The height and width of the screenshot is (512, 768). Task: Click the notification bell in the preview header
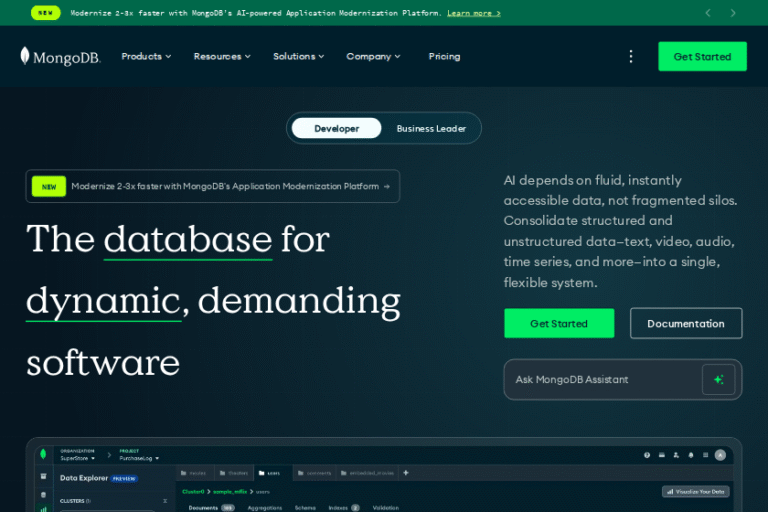pyautogui.click(x=690, y=455)
